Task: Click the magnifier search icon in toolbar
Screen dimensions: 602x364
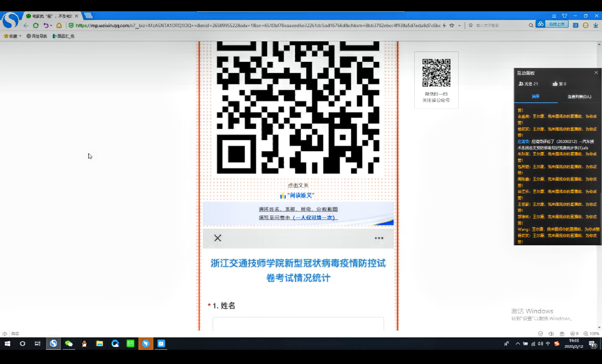Action: [x=531, y=25]
